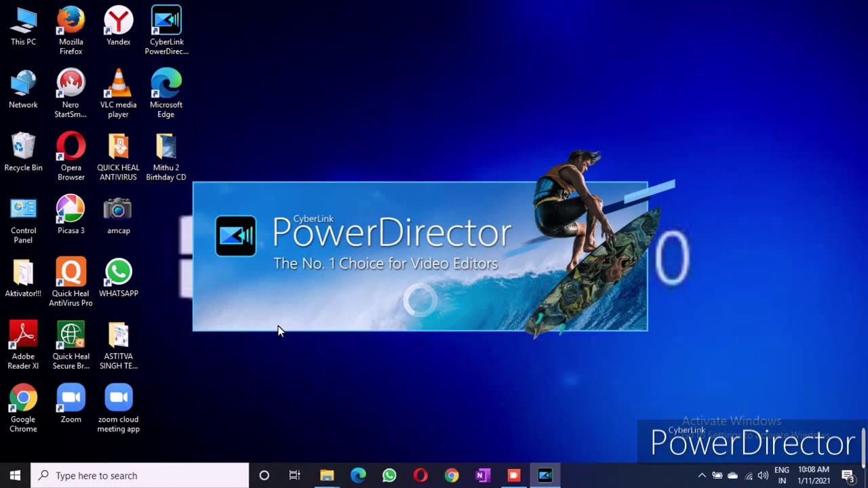Open Mithu 2 Birthday CD folder

166,157
